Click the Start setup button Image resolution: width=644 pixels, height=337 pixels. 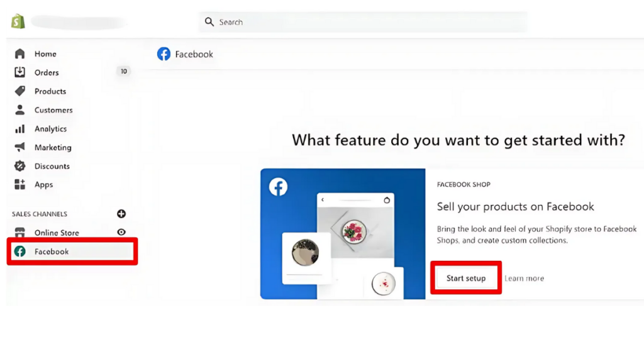click(x=466, y=278)
